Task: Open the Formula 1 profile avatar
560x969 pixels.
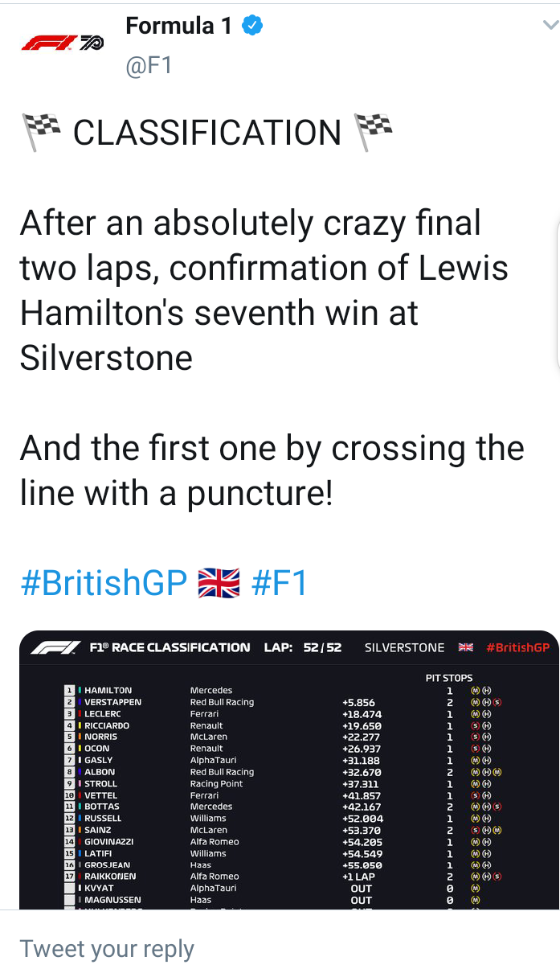Action: point(62,43)
